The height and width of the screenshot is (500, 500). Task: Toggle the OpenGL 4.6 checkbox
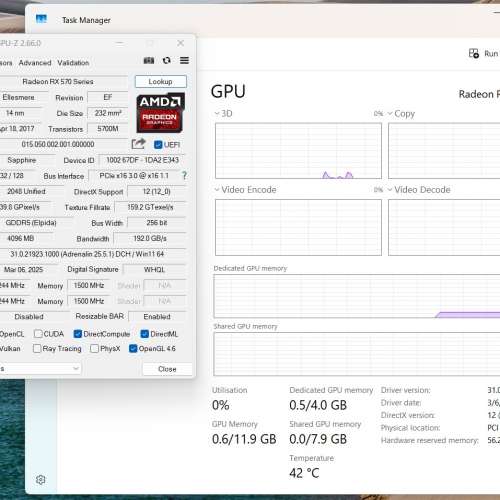click(133, 348)
